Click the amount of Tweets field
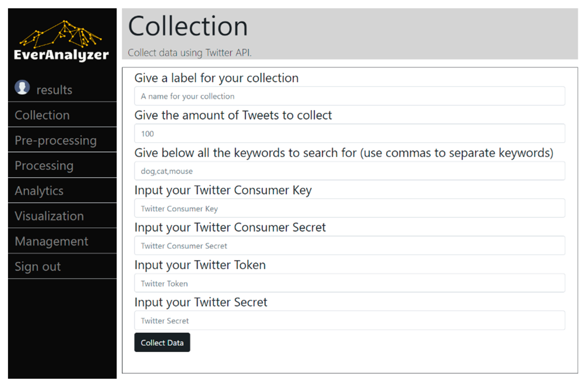Screen dimensions: 588x390 349,133
